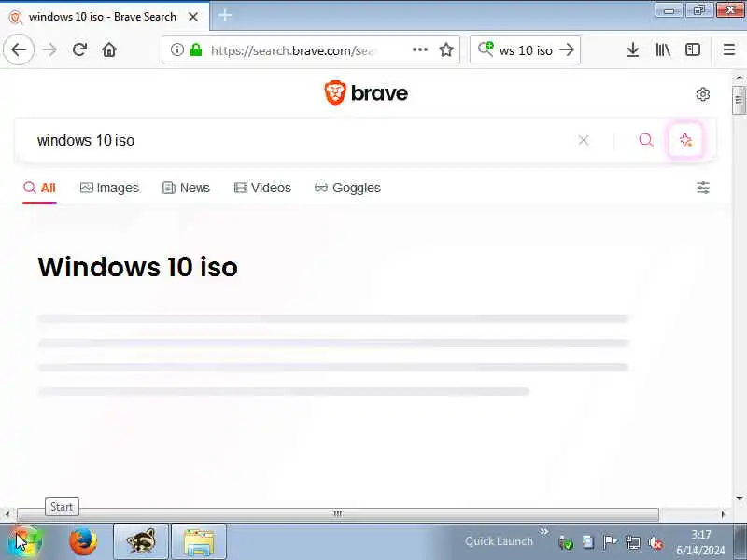This screenshot has height=560, width=747.
Task: Clear the windows 10 iso query
Action: coord(584,140)
